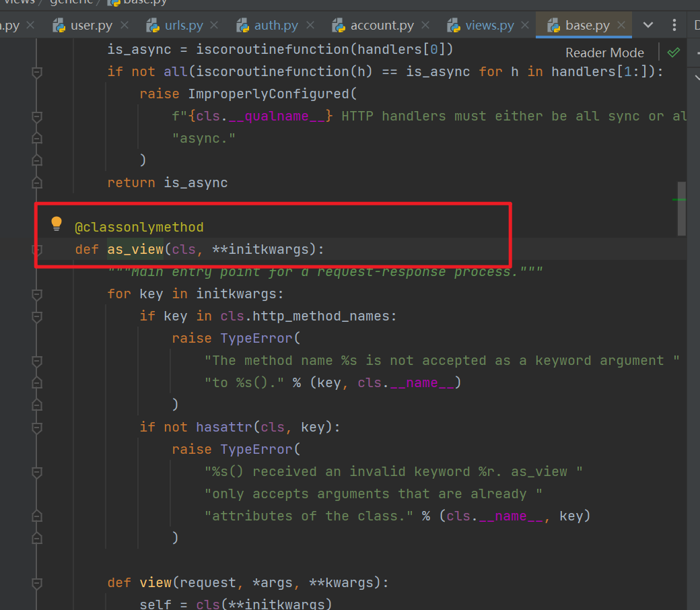Click the Python icon on the base.py tab
The width and height of the screenshot is (700, 610).
pos(555,25)
